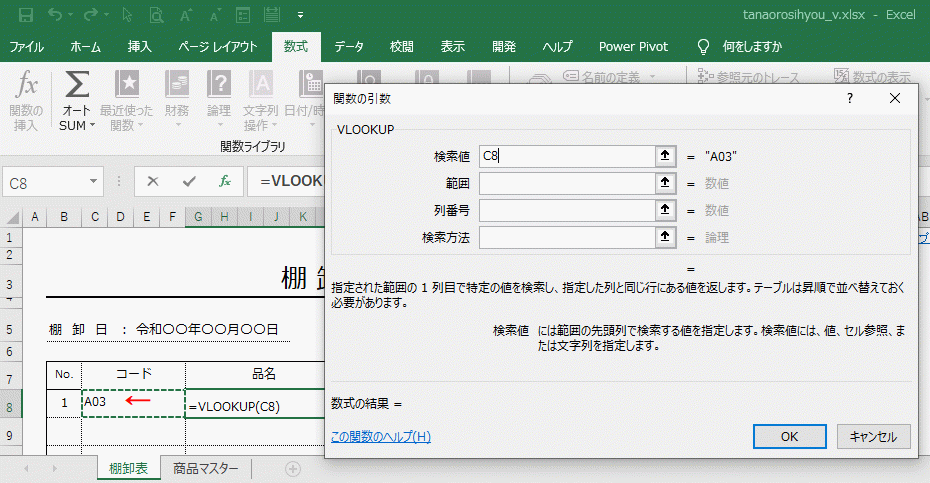The height and width of the screenshot is (483, 930).
Task: Click the formula bar enter checkmark icon
Action: coord(189,182)
